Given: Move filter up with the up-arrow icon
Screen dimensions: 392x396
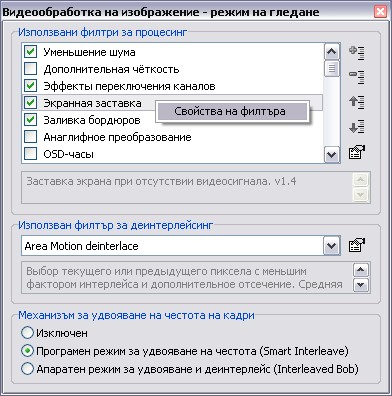Looking at the screenshot, I should pos(357,102).
